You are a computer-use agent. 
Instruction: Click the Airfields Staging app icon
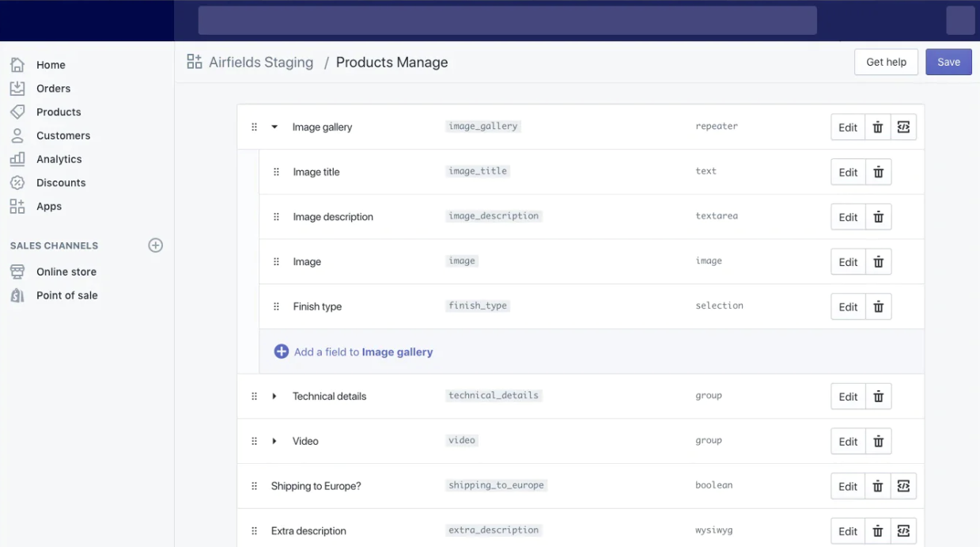point(195,62)
